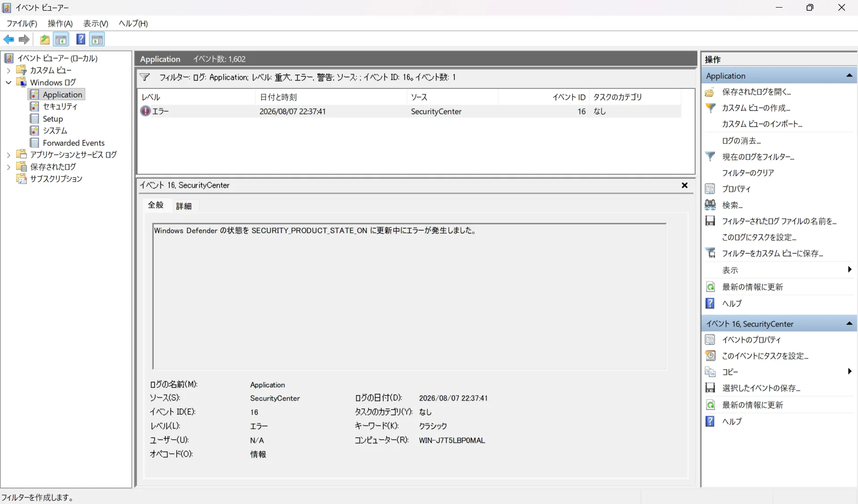Viewport: 858px width, 504px height.
Task: Click the Forward arrow toolbar icon
Action: point(24,39)
